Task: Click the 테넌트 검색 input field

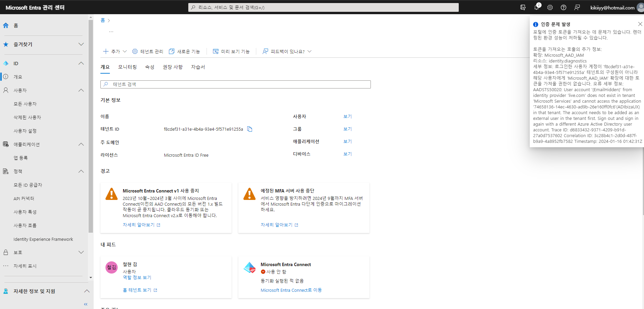Action: 235,84
